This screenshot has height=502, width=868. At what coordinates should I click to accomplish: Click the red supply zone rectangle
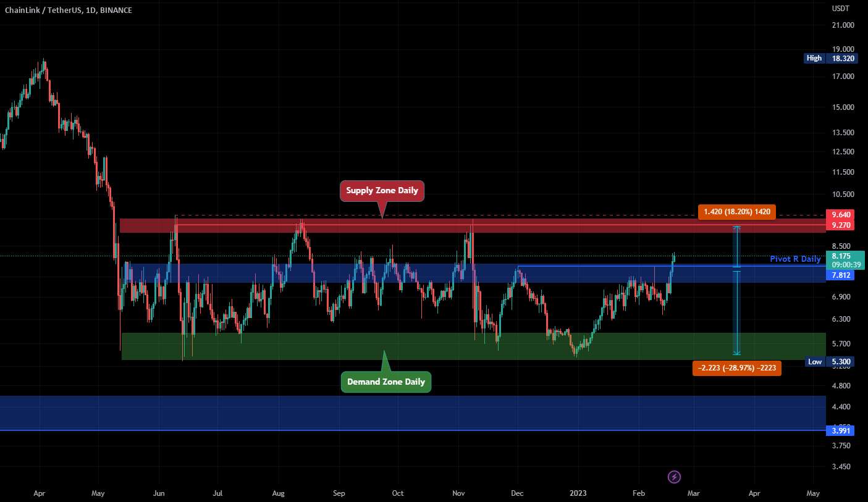click(473, 225)
